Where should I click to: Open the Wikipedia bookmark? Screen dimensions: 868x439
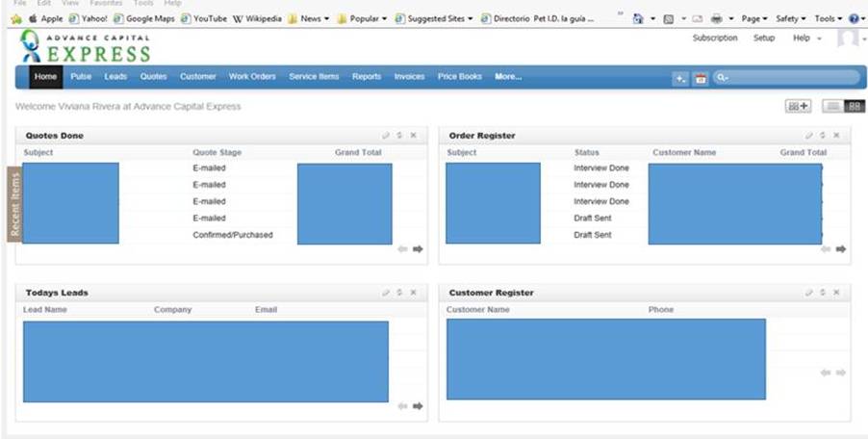click(x=257, y=19)
